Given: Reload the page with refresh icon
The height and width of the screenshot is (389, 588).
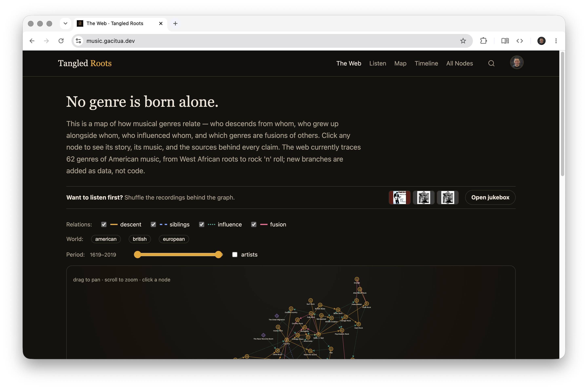Looking at the screenshot, I should [61, 41].
